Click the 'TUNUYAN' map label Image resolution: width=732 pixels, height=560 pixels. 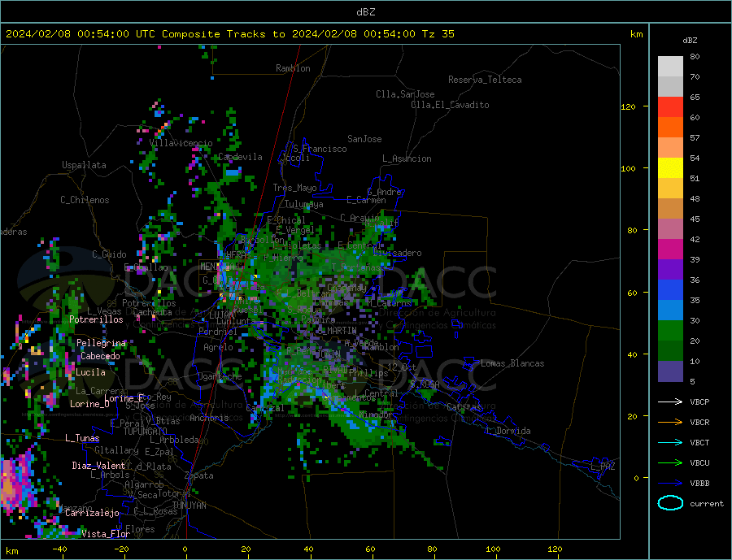click(189, 506)
